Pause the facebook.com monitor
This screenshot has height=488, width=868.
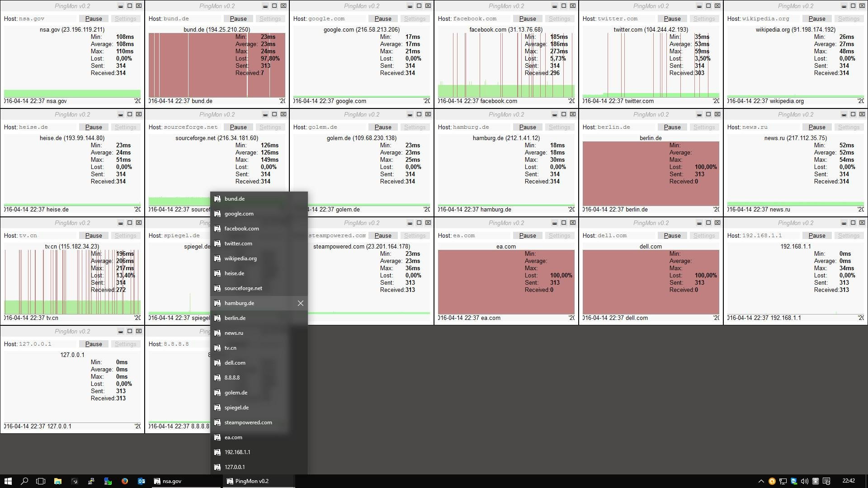coord(528,19)
